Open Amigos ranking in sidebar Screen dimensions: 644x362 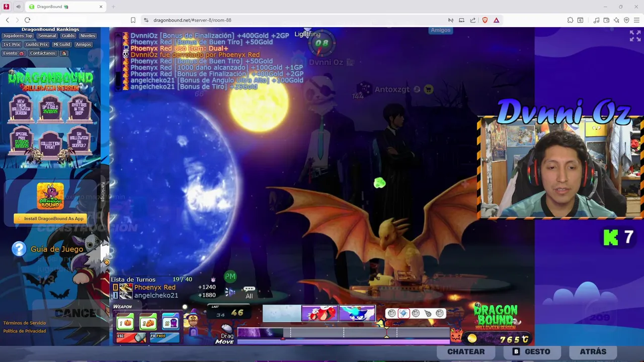pos(84,45)
